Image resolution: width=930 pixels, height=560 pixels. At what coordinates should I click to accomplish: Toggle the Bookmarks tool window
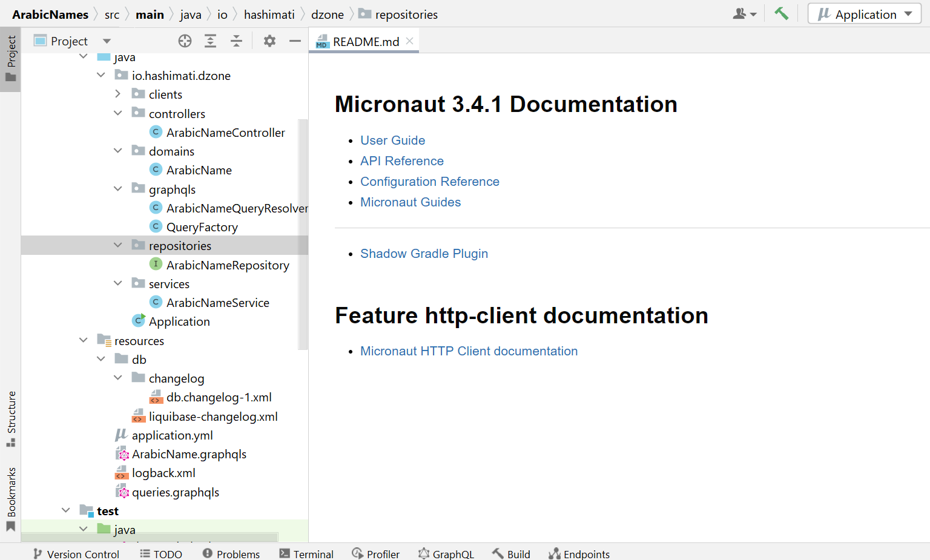pos(11,499)
